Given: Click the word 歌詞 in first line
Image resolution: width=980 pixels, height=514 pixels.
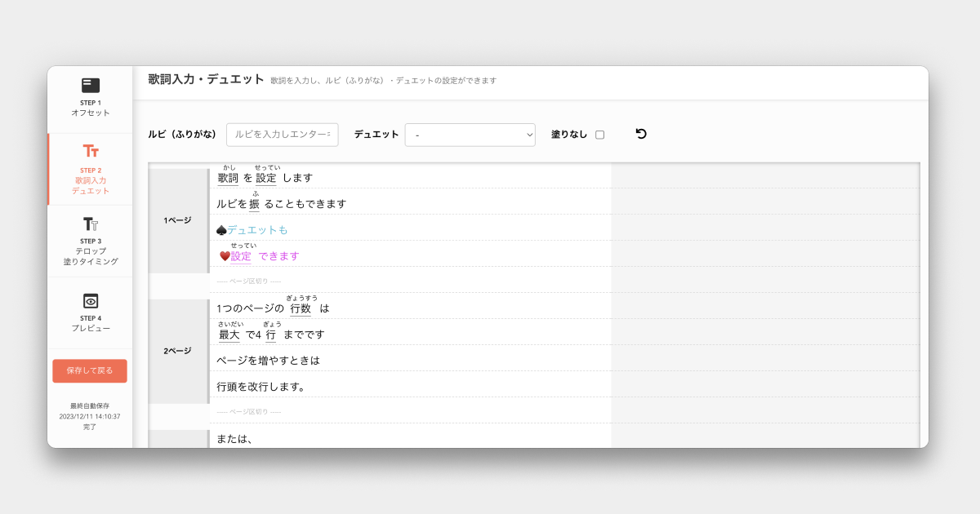Looking at the screenshot, I should (x=228, y=178).
